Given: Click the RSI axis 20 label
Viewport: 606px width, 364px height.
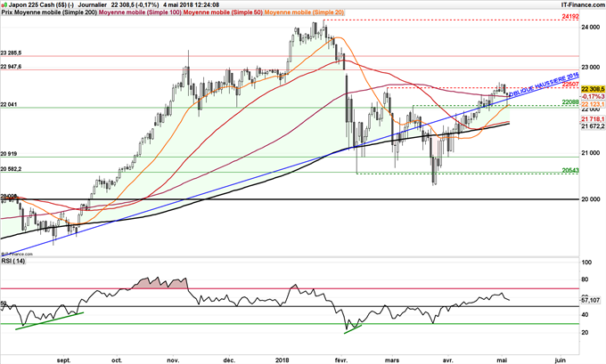Looking at the screenshot, I should coord(586,333).
